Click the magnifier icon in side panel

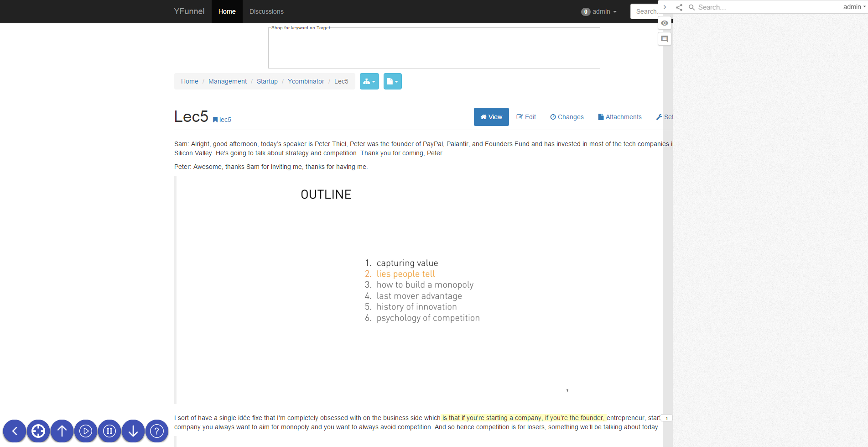[691, 7]
